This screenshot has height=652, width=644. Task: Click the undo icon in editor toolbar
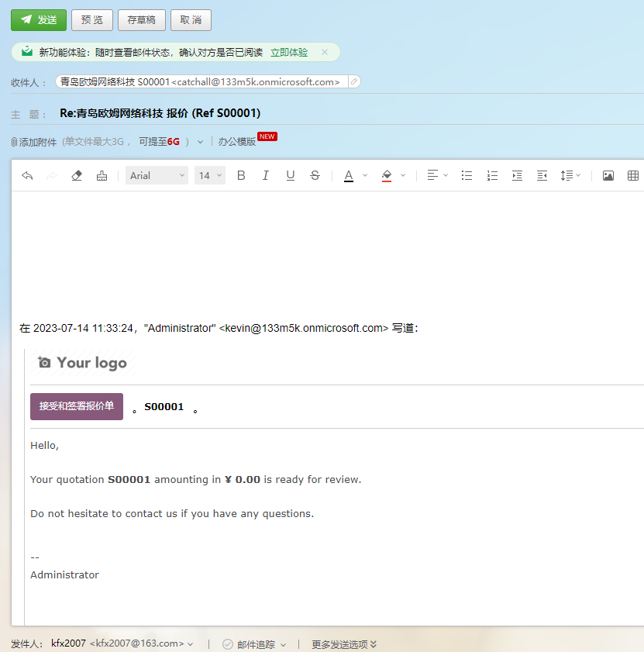(x=27, y=176)
